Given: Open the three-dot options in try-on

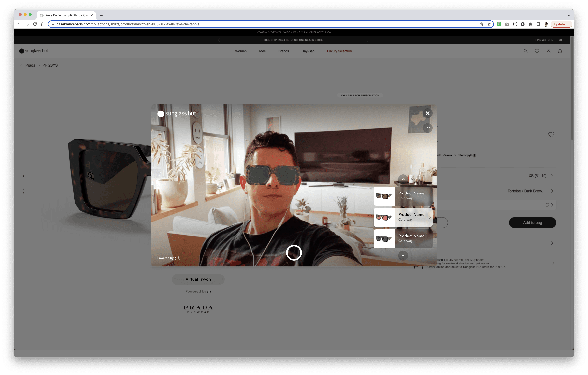Looking at the screenshot, I should [427, 128].
